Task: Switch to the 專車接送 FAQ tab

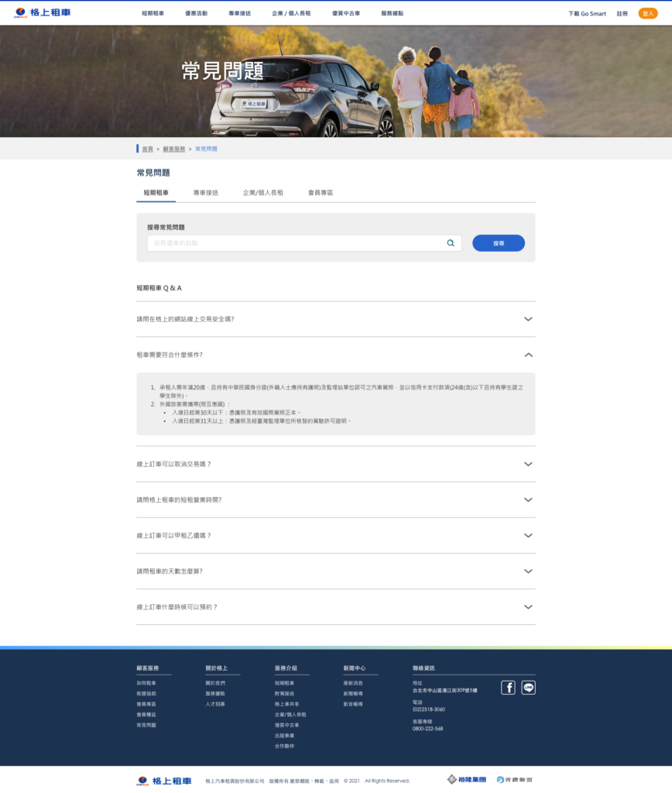Action: click(205, 192)
